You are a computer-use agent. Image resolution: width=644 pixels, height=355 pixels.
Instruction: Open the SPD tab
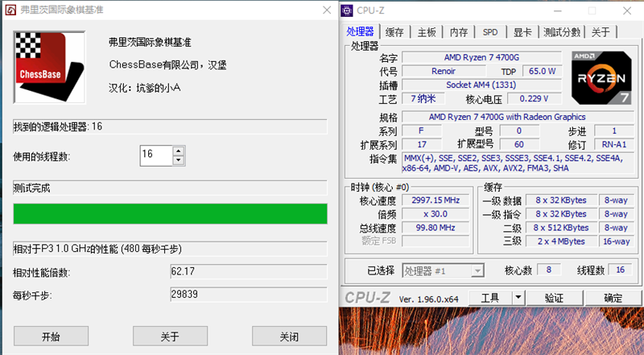pos(490,32)
